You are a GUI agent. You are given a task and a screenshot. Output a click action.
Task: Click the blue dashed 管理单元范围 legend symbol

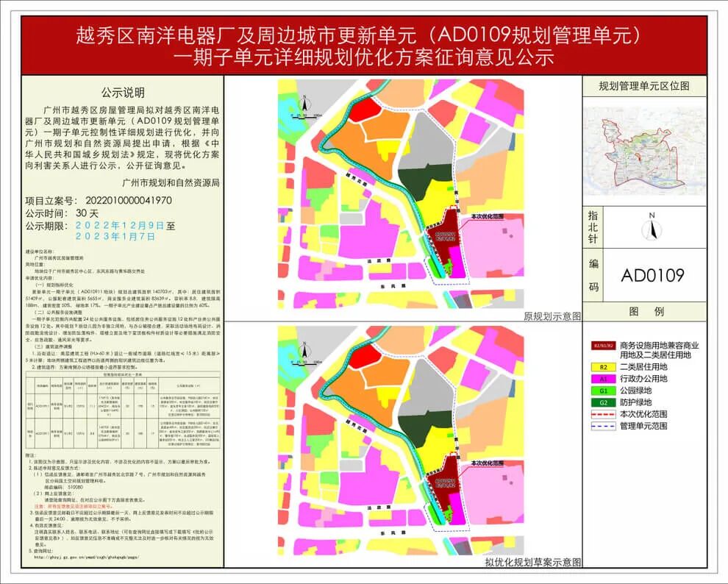pos(603,425)
